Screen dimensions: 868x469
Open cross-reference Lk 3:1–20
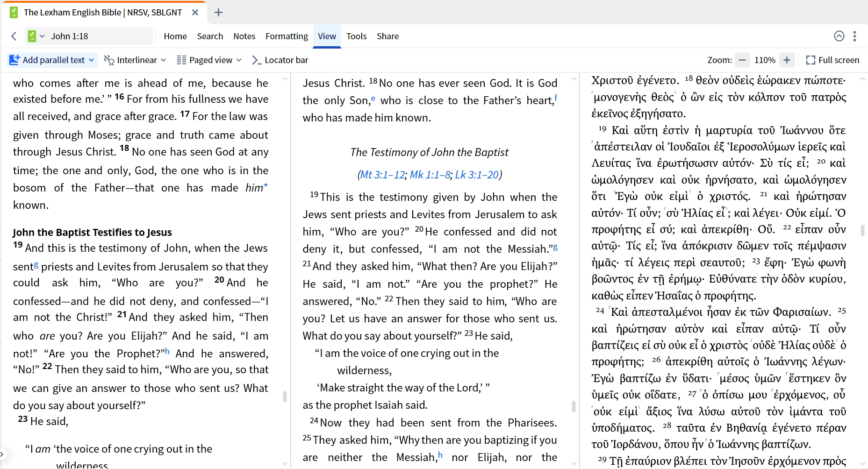tap(477, 175)
